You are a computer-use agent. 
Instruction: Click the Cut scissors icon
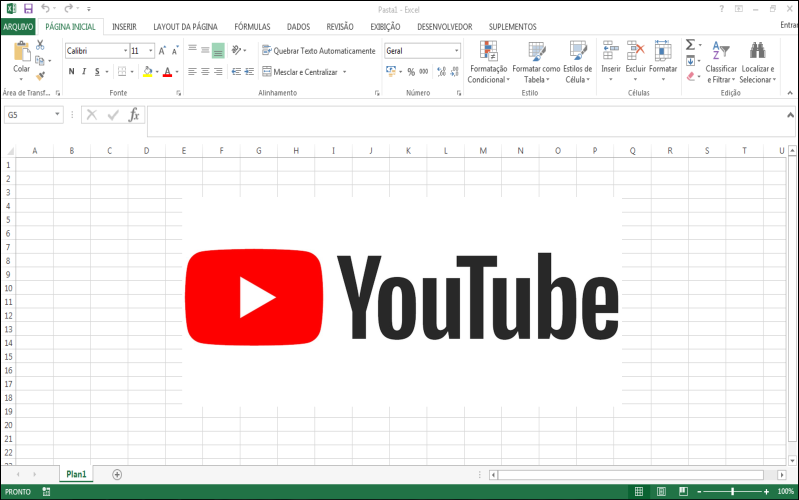[40, 45]
